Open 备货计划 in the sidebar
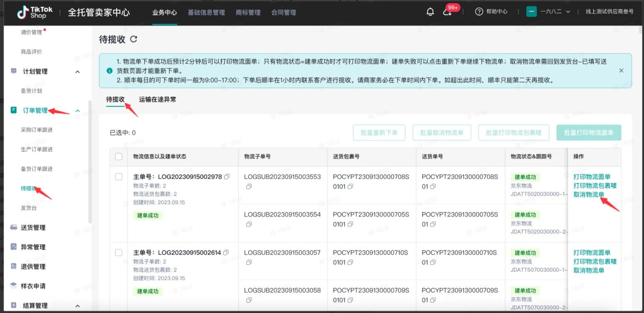Screen dimensions: 644x313 pyautogui.click(x=31, y=91)
